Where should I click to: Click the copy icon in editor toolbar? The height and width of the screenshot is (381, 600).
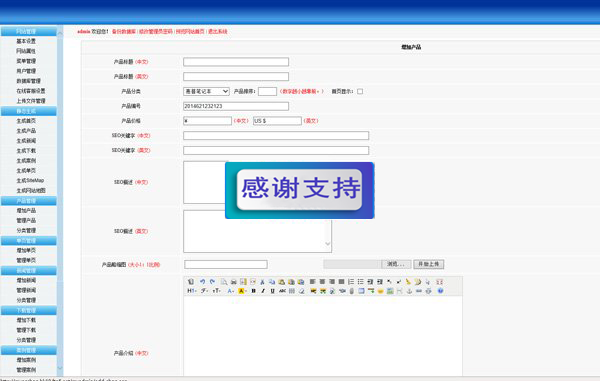[272, 282]
